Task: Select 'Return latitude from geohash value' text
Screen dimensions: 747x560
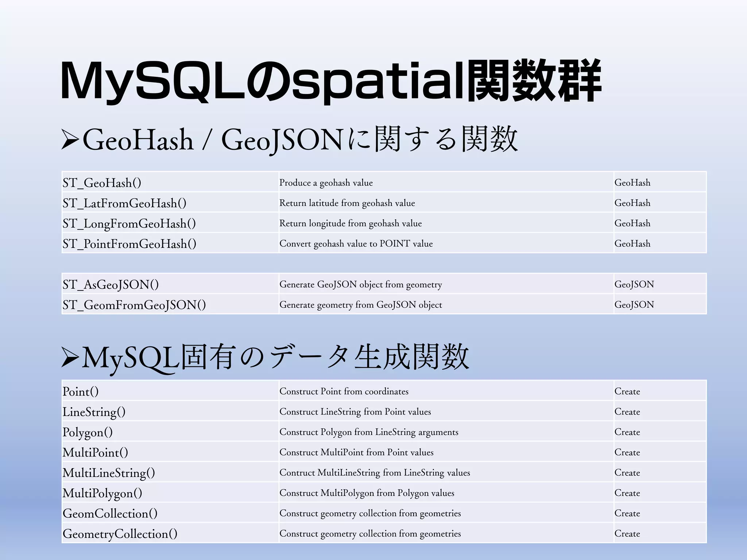Action: [x=347, y=203]
